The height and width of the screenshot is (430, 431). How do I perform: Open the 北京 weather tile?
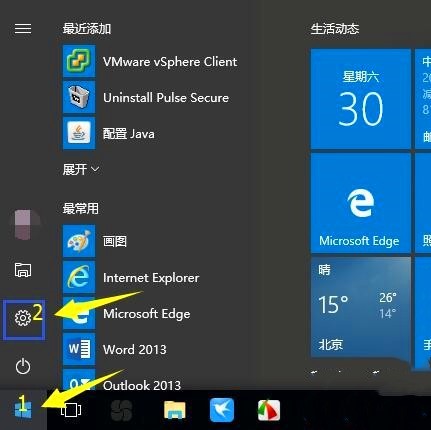(360, 307)
